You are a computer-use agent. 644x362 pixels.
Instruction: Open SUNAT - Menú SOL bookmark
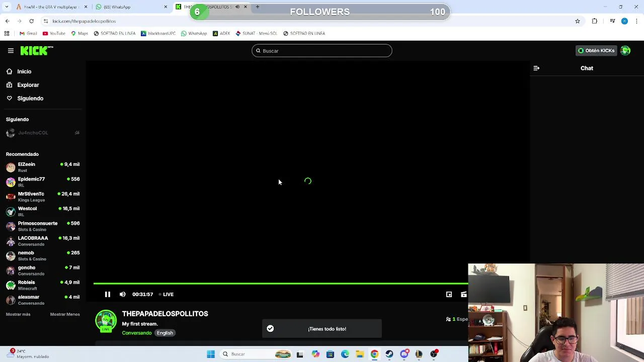point(256,33)
